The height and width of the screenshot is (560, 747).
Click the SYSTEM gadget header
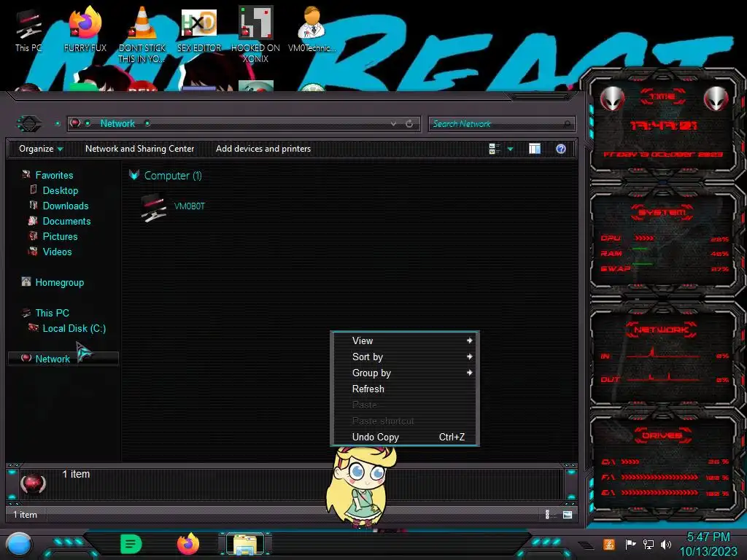662,212
